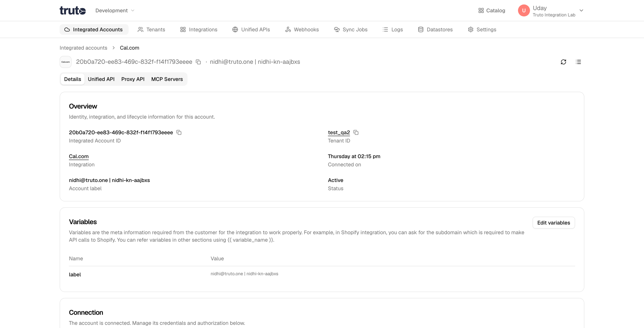Copy the account ID in the header
The width and height of the screenshot is (644, 328).
tap(198, 62)
